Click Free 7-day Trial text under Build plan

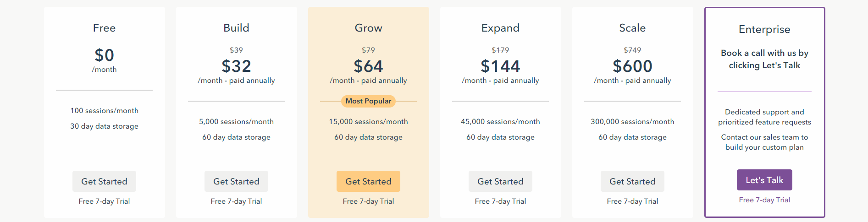[236, 201]
